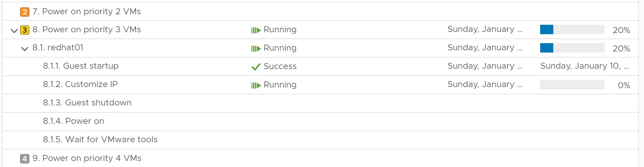The width and height of the screenshot is (644, 167).
Task: Click green Success checkmark for Guest startup
Action: pos(256,67)
